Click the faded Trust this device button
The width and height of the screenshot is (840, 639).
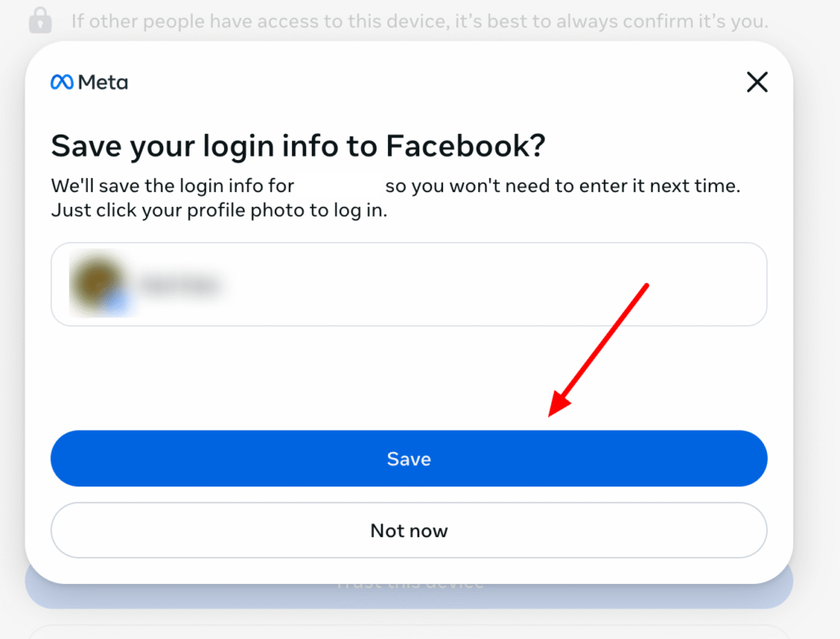point(409,584)
